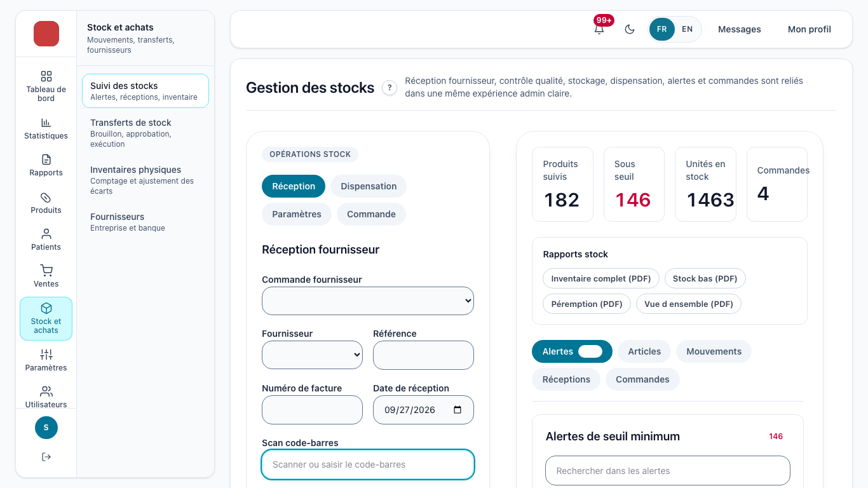Open notifications bell with 99+ badge
Screen dimensions: 868x488
coord(599,29)
